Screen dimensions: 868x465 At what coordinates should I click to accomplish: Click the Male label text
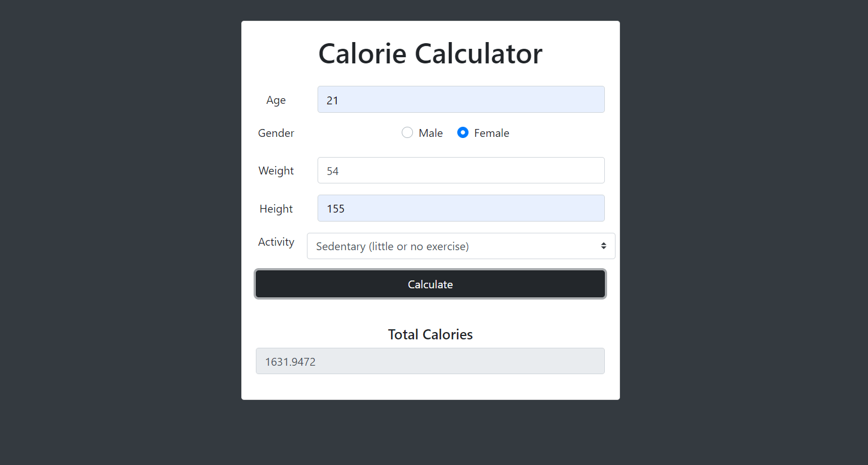(x=430, y=133)
